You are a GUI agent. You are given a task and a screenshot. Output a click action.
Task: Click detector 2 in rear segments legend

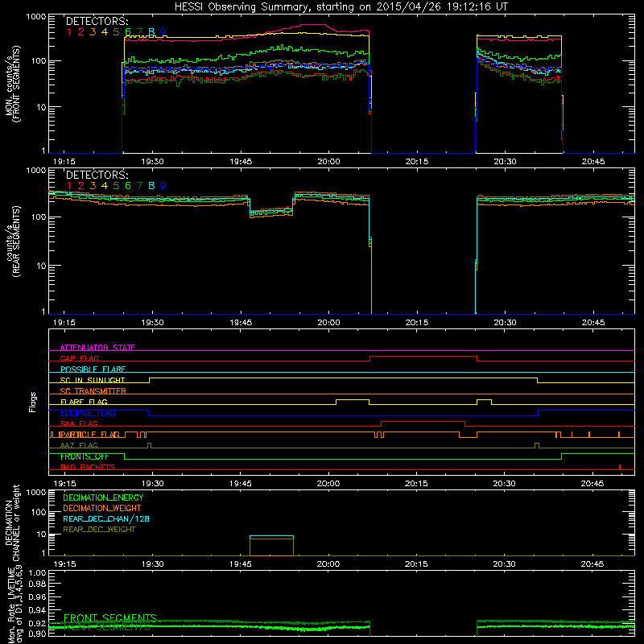pos(81,186)
